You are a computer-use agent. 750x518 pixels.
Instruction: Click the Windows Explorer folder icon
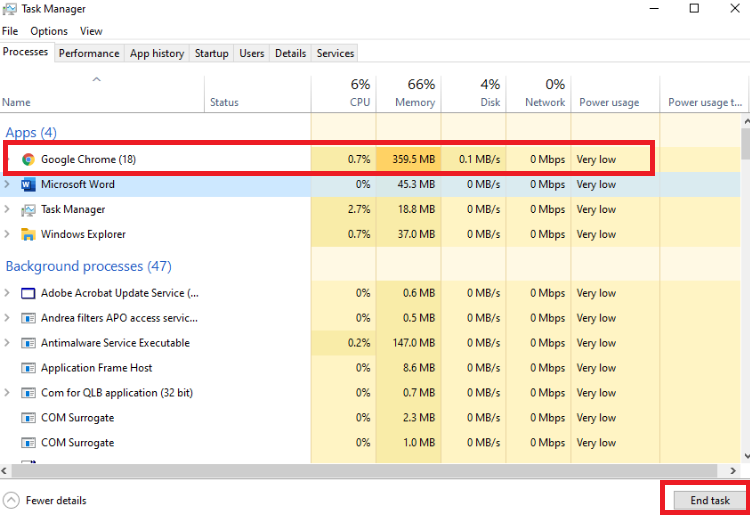[x=28, y=234]
